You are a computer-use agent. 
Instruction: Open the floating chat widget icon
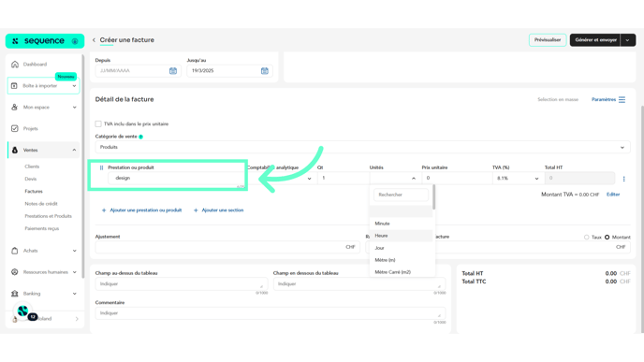tap(23, 311)
